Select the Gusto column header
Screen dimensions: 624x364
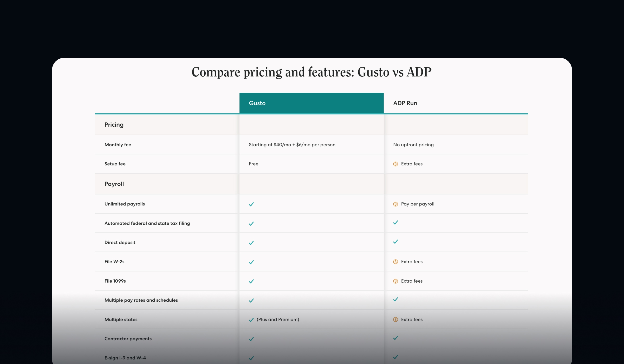257,103
